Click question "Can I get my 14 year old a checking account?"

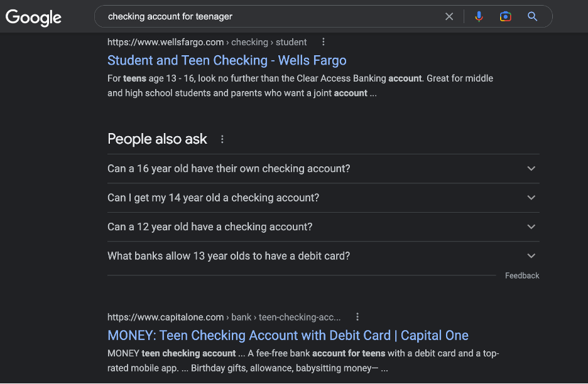point(214,198)
